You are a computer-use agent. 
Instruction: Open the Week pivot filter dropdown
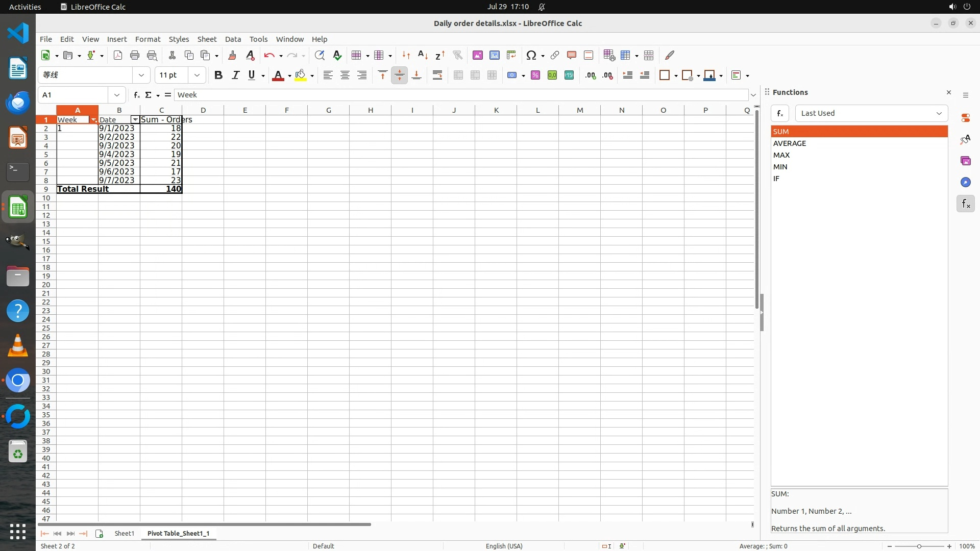tap(93, 120)
